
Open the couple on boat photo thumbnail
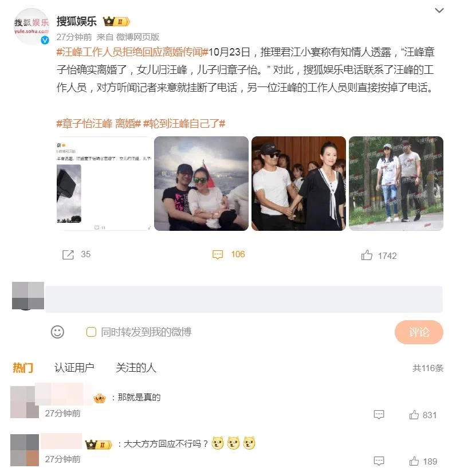point(201,183)
